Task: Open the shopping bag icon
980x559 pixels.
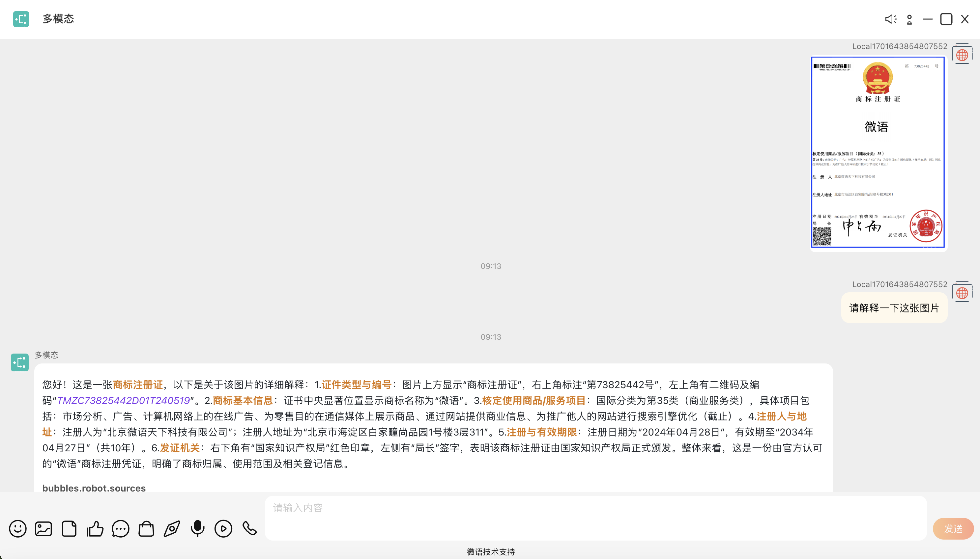Action: coord(146,529)
